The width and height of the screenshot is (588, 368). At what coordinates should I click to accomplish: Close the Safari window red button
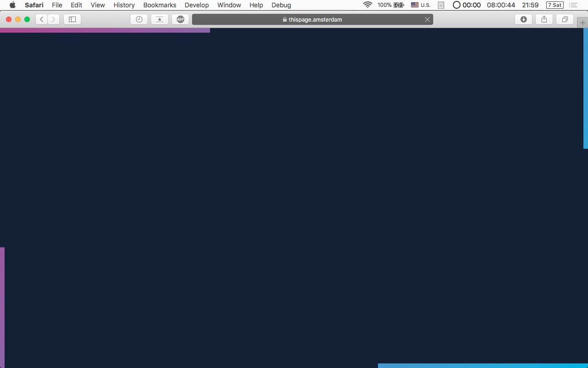[x=9, y=19]
